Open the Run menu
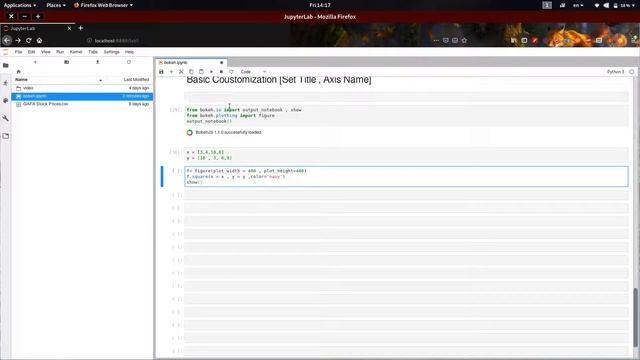Screen dimensions: 640x360 coord(60,52)
